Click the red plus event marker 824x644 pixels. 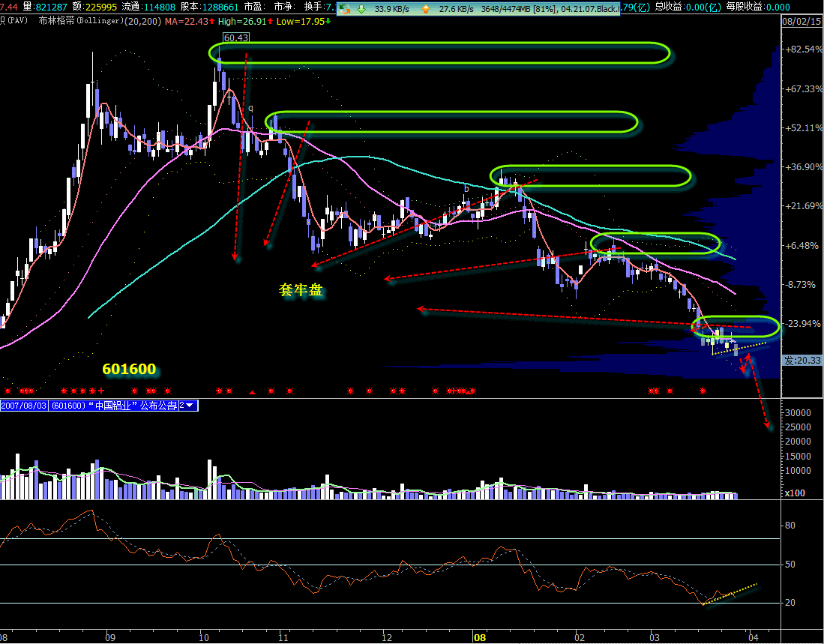(101, 391)
